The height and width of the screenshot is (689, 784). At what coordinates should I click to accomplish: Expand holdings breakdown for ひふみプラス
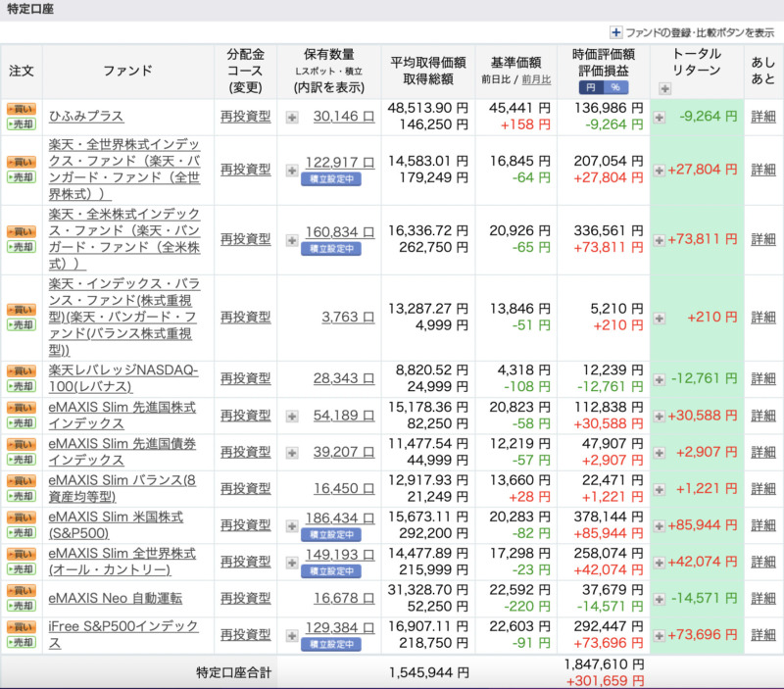tap(292, 118)
